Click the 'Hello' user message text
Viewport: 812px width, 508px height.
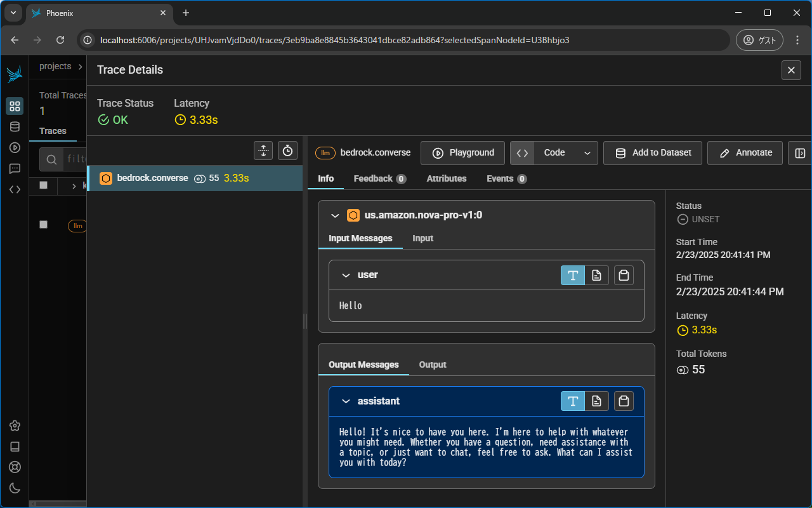[351, 305]
